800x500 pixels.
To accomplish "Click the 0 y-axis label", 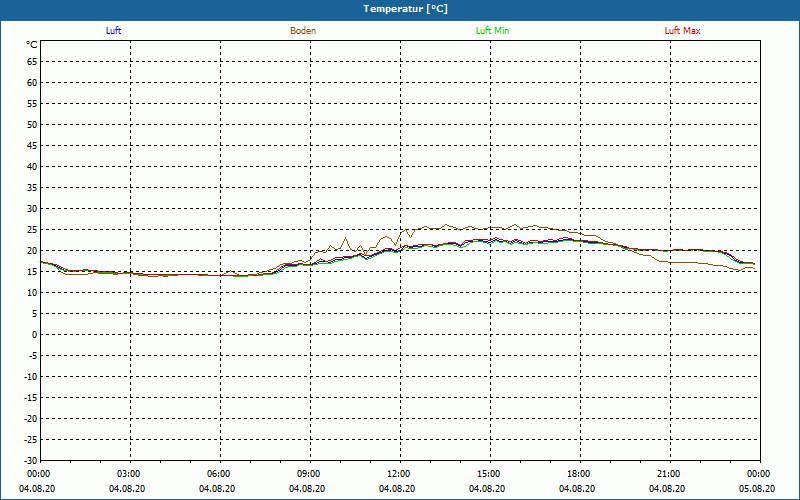I will pos(35,335).
